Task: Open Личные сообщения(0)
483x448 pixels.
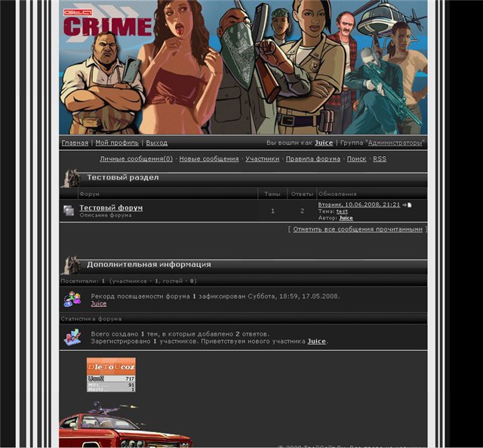Action: 136,159
